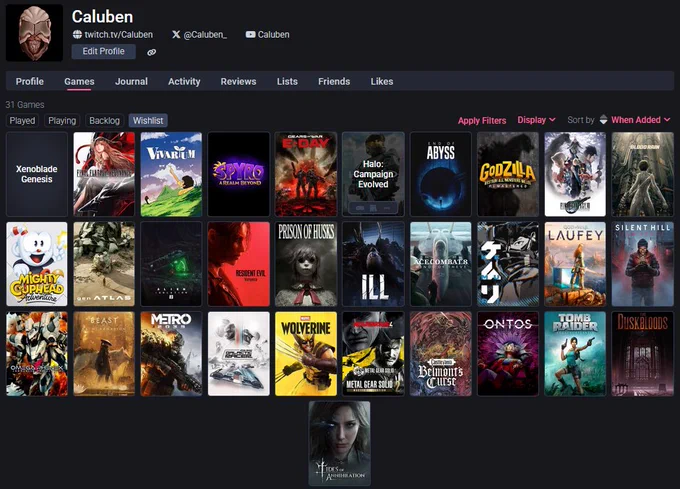Open Spyro A Realm Beyond cover
Screen dimensions: 680x489
[x=239, y=174]
